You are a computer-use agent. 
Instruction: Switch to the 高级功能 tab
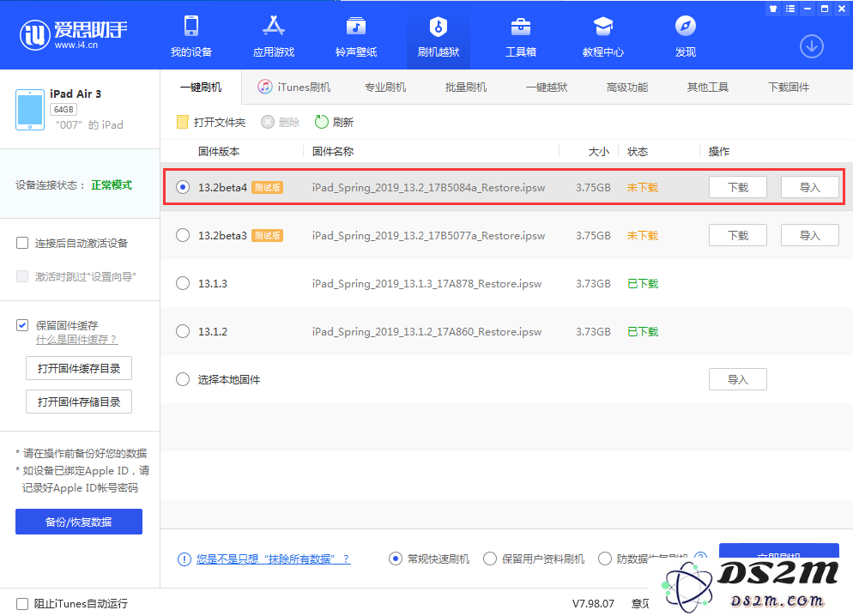click(627, 87)
